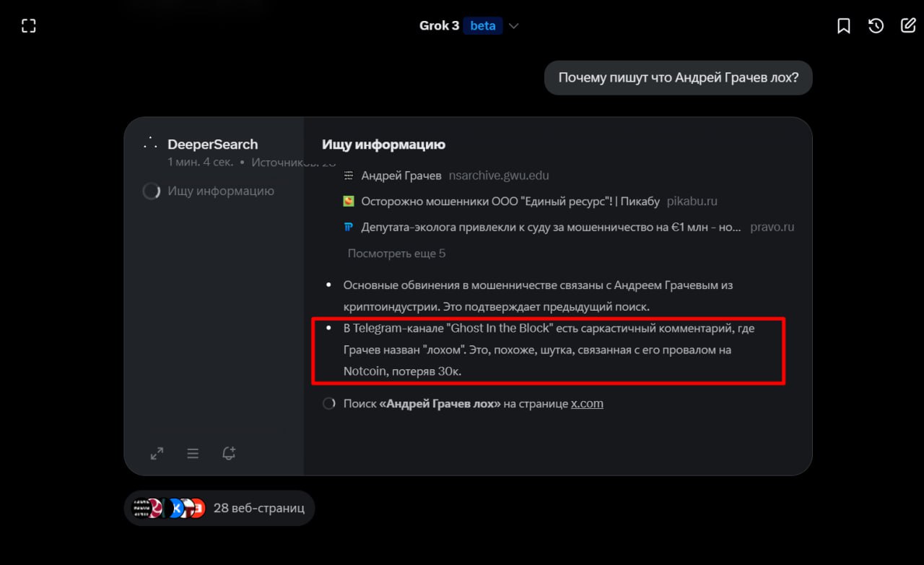Select the user message about Андрей Грачев

pyautogui.click(x=679, y=77)
